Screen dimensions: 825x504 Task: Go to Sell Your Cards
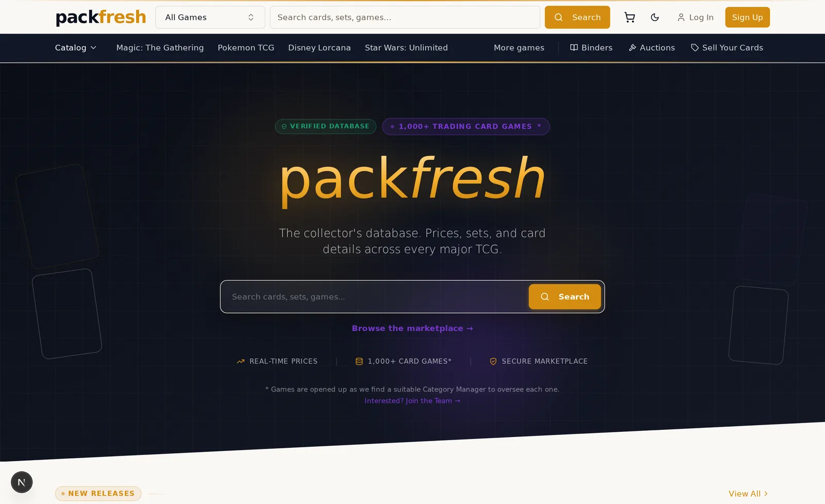tap(727, 48)
